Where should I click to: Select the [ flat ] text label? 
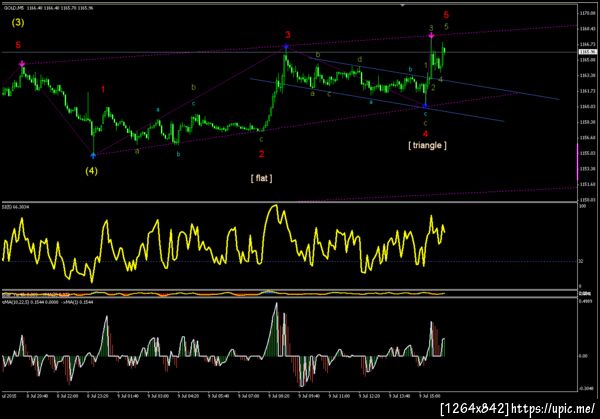[x=261, y=178]
